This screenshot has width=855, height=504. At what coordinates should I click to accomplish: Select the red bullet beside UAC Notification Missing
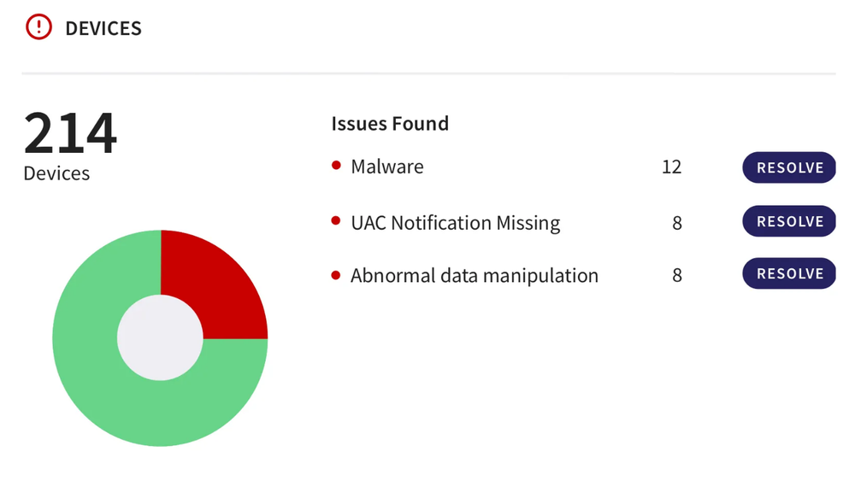tap(336, 220)
